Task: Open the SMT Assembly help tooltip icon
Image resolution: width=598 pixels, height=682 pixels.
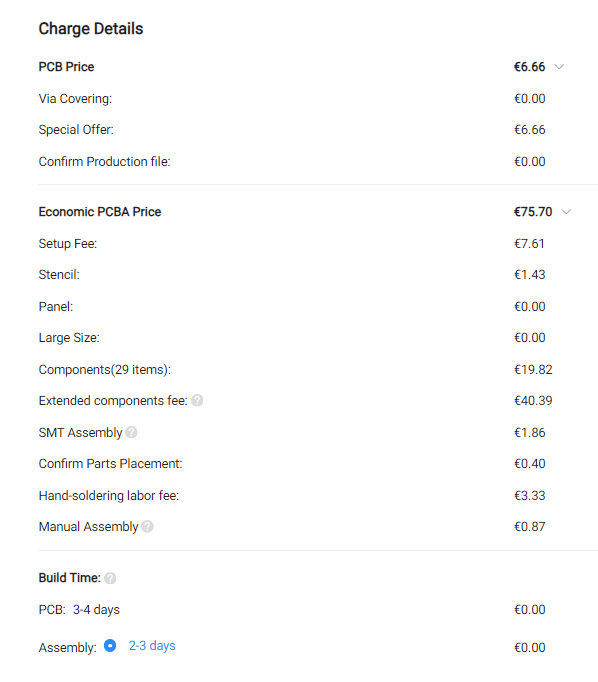Action: pos(131,432)
